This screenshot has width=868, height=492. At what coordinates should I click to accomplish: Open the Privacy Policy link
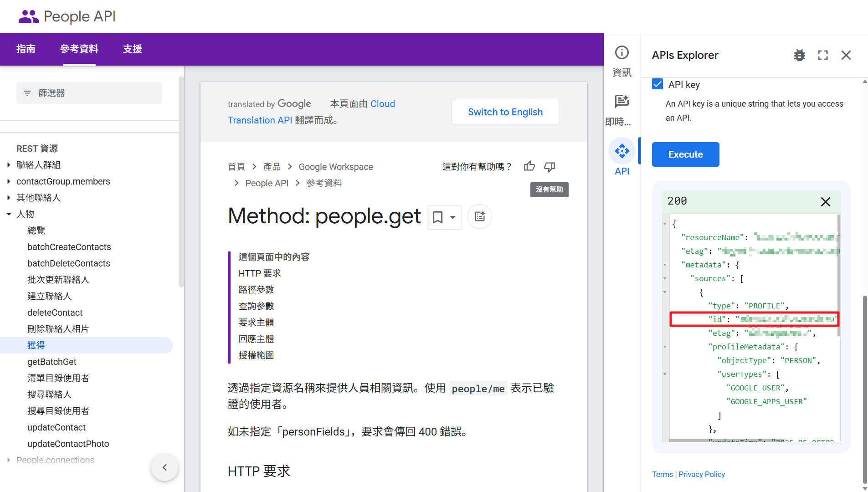click(x=702, y=474)
